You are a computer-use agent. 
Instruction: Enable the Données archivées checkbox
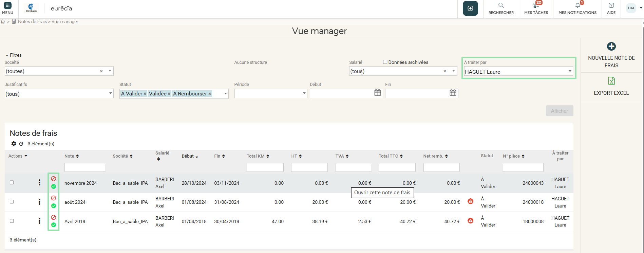coord(385,62)
